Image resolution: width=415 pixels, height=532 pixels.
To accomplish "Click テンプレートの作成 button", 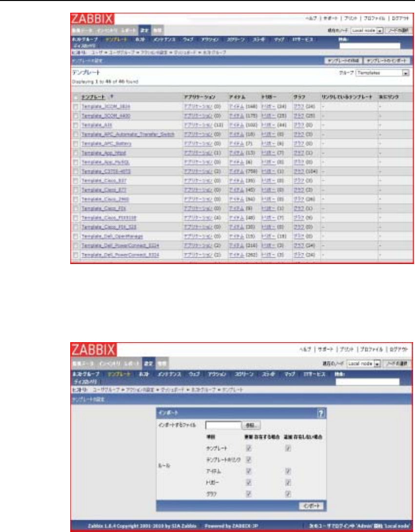I will [x=343, y=61].
